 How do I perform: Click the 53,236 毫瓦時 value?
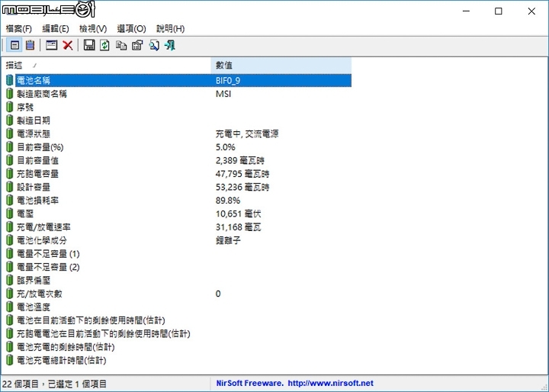(242, 187)
